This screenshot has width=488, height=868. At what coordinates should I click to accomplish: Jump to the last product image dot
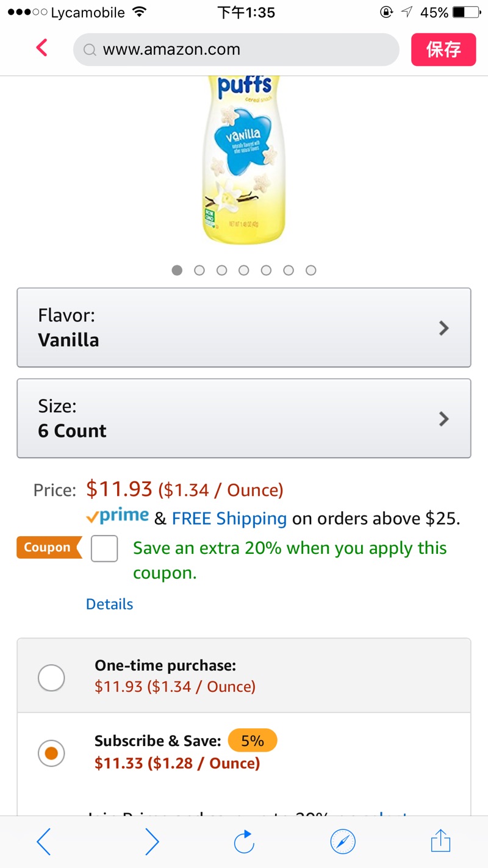coord(311,270)
